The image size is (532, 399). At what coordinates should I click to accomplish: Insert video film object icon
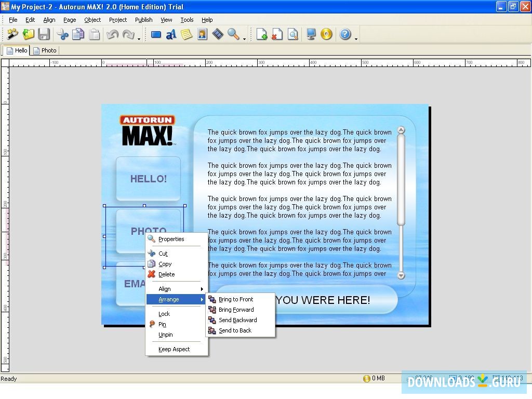click(218, 34)
